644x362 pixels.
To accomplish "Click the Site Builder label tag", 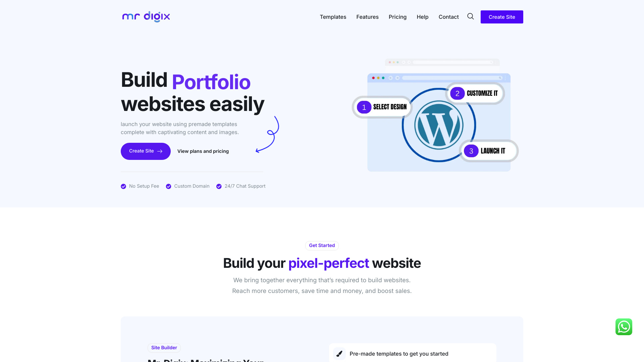I will [164, 347].
